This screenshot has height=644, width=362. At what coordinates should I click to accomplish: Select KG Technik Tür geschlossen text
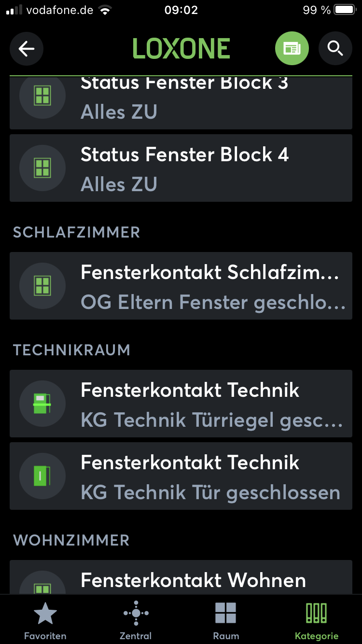(x=210, y=492)
